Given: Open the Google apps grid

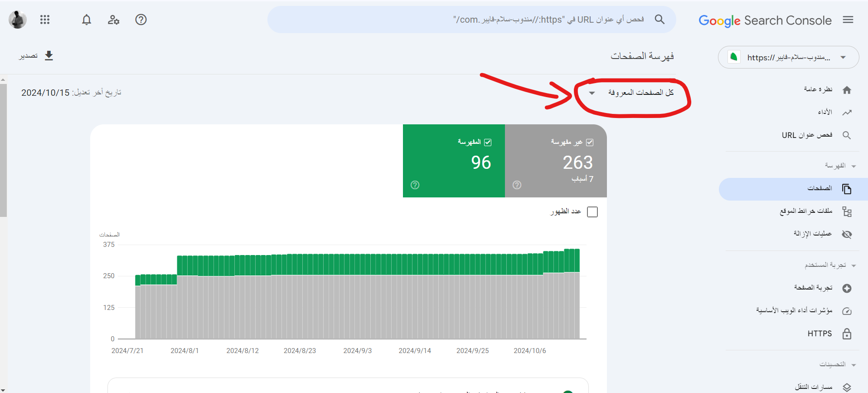Looking at the screenshot, I should tap(45, 20).
